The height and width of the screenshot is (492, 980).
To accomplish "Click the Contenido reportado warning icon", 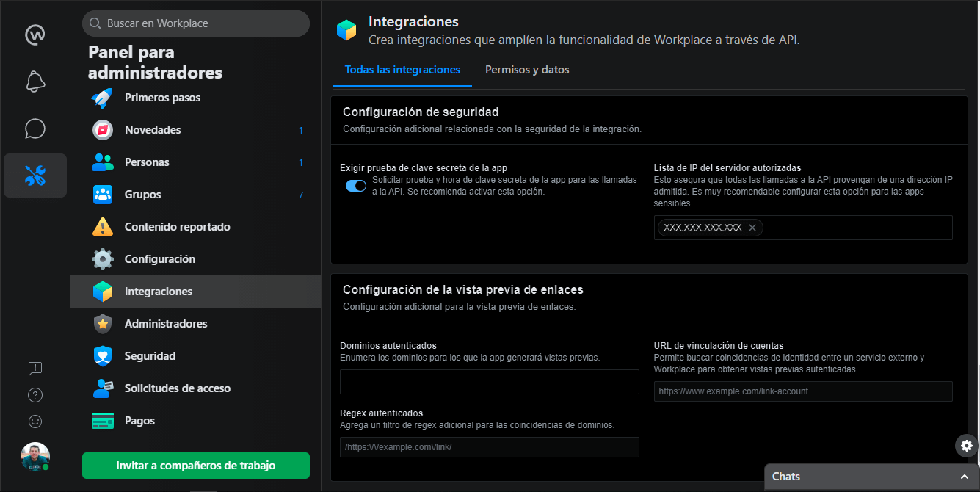I will pyautogui.click(x=103, y=227).
